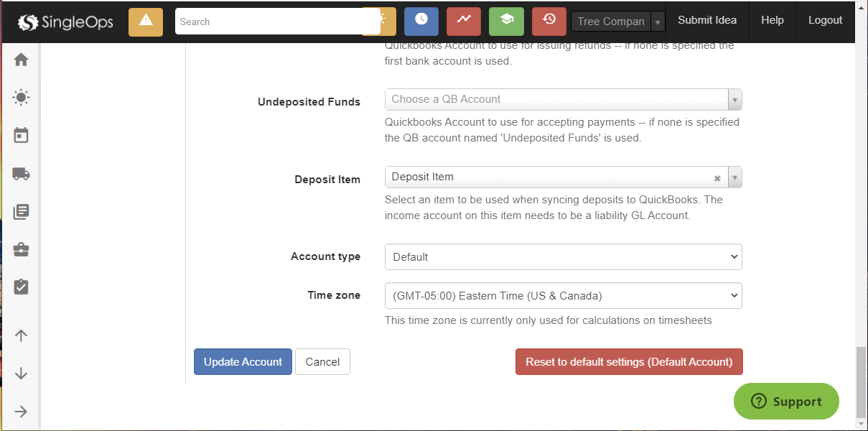Click the page vertical scrollbar thumb

point(862,383)
